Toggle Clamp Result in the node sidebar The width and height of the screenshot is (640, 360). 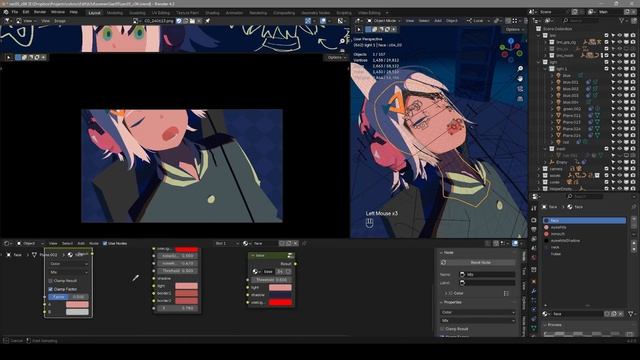pos(442,329)
